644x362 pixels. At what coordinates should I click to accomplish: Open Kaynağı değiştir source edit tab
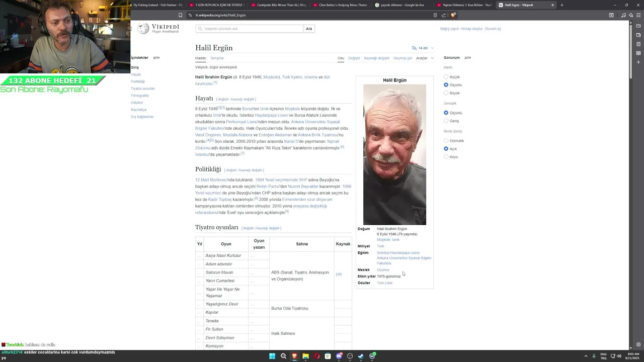[x=377, y=58]
